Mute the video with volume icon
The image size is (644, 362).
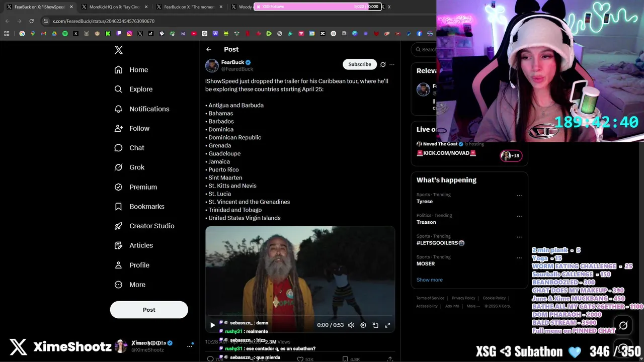[x=351, y=325]
